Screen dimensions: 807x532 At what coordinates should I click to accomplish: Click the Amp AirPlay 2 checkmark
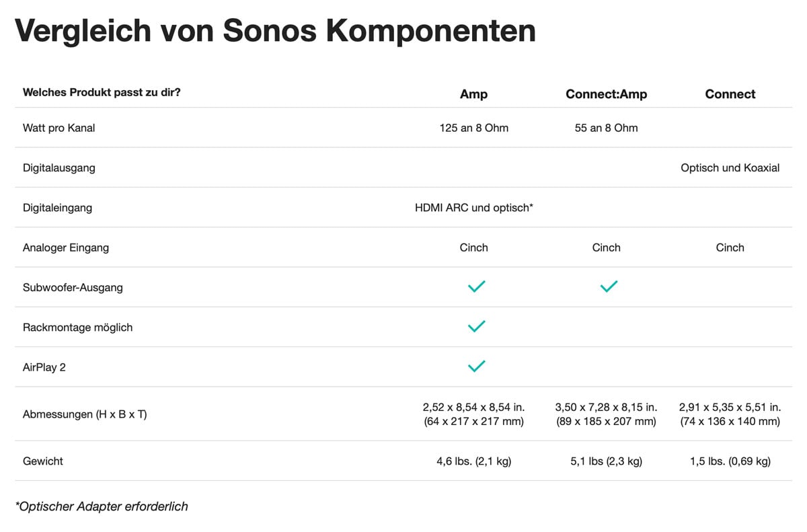click(476, 367)
